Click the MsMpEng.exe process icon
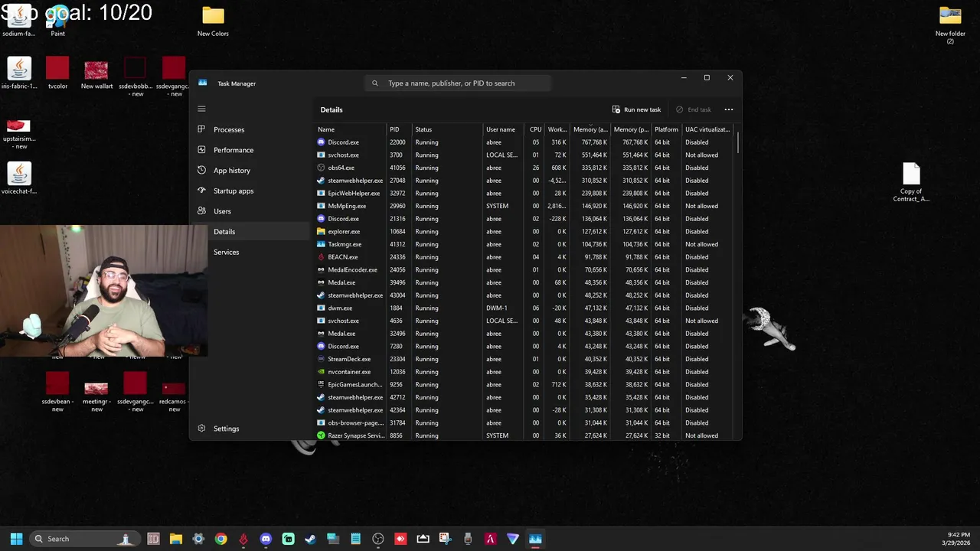 [321, 206]
